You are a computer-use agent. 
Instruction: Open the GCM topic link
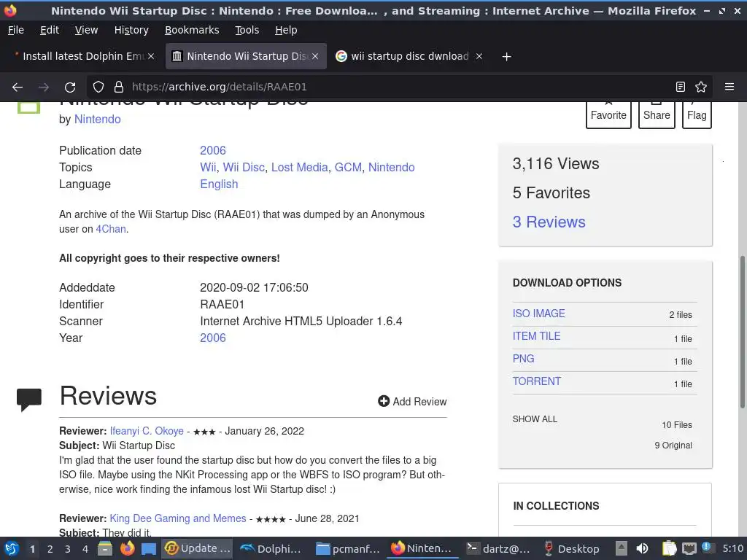pyautogui.click(x=348, y=167)
